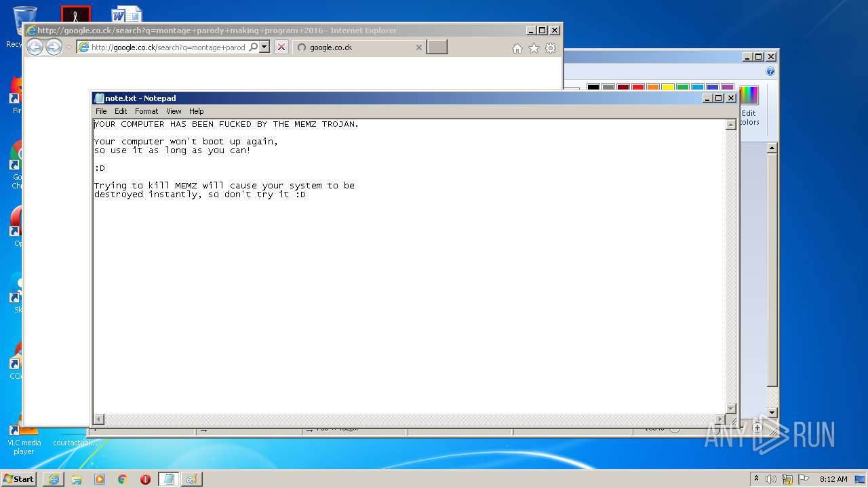Open a new tab in Internet Explorer

(x=437, y=47)
